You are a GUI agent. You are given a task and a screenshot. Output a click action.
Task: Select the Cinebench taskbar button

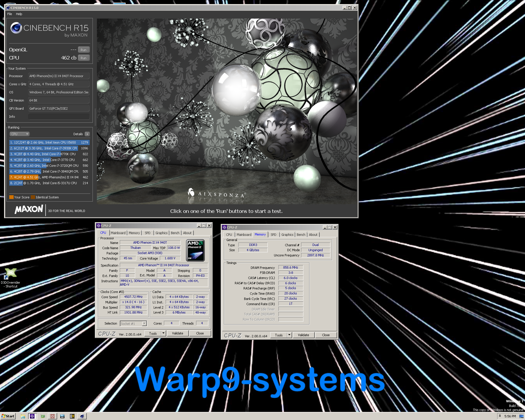82,416
